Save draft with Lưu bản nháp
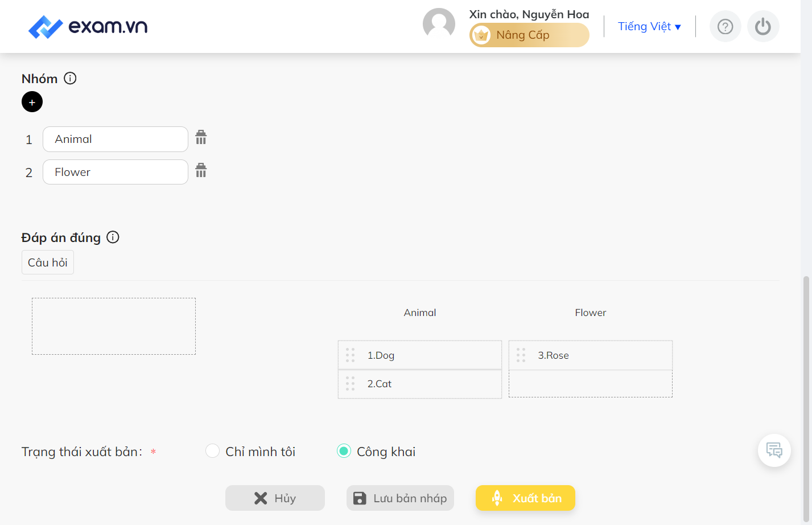The width and height of the screenshot is (812, 525). pos(400,498)
